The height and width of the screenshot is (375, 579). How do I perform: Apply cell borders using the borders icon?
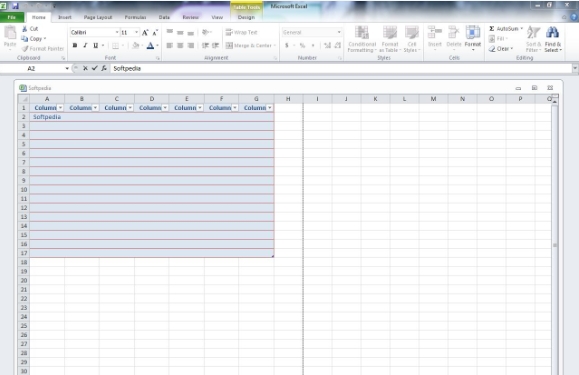(116, 45)
